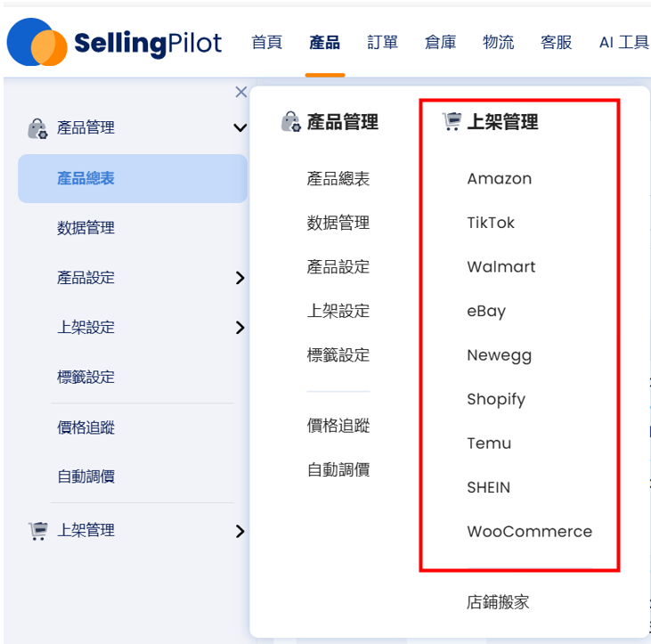Expand the 上架設定 sidebar submenu arrow

(240, 328)
